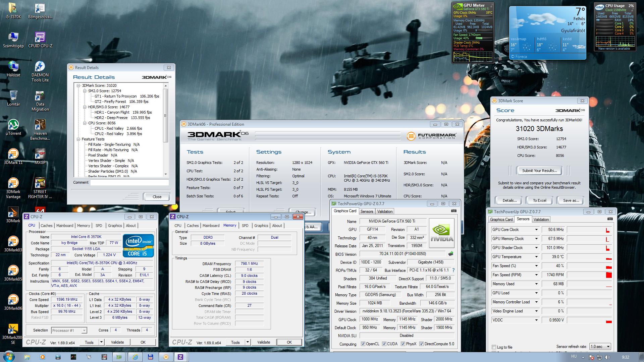Open the DAEMON Tools Lite desktop shortcut
This screenshot has height=362, width=644.
(x=40, y=71)
